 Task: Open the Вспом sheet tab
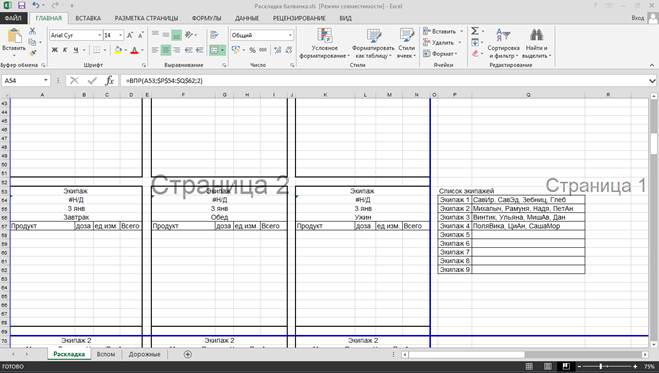pyautogui.click(x=106, y=354)
